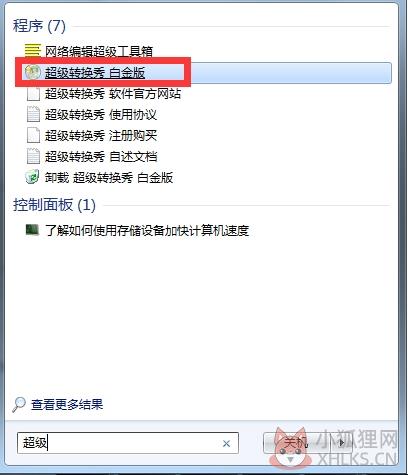Open 超级转换秀 自述文档 entry
408x475 pixels.
(101, 157)
